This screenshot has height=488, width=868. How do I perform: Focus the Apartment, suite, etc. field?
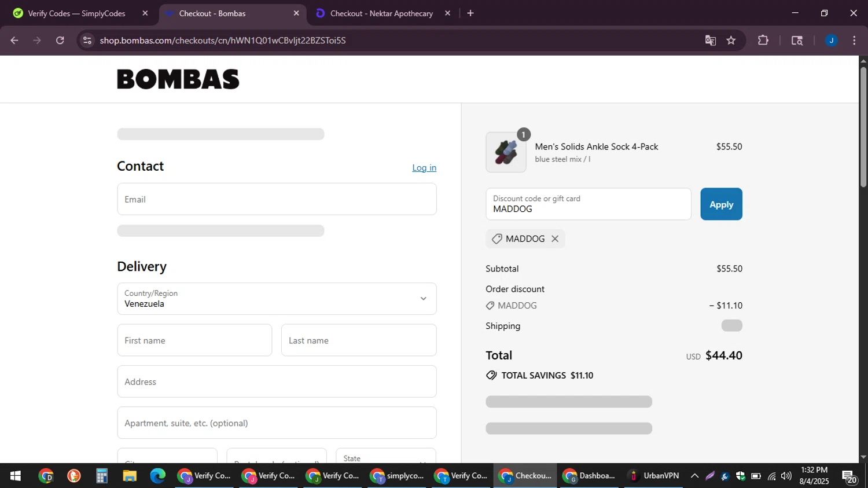277,423
